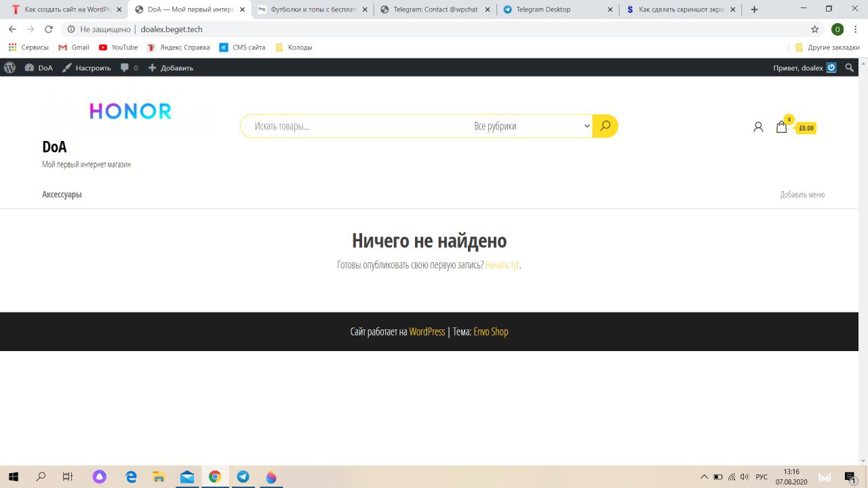Open the Envo Shop theme link
This screenshot has height=488, width=868.
tap(491, 331)
